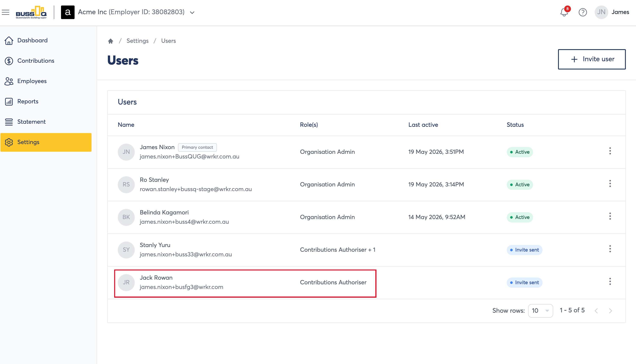This screenshot has height=364, width=636.
Task: Open the notifications bell
Action: 564,12
